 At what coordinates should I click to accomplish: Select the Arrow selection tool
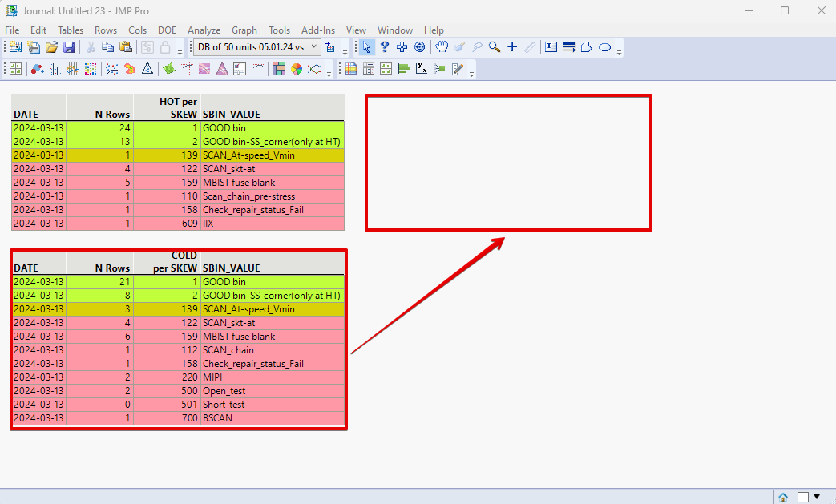367,46
